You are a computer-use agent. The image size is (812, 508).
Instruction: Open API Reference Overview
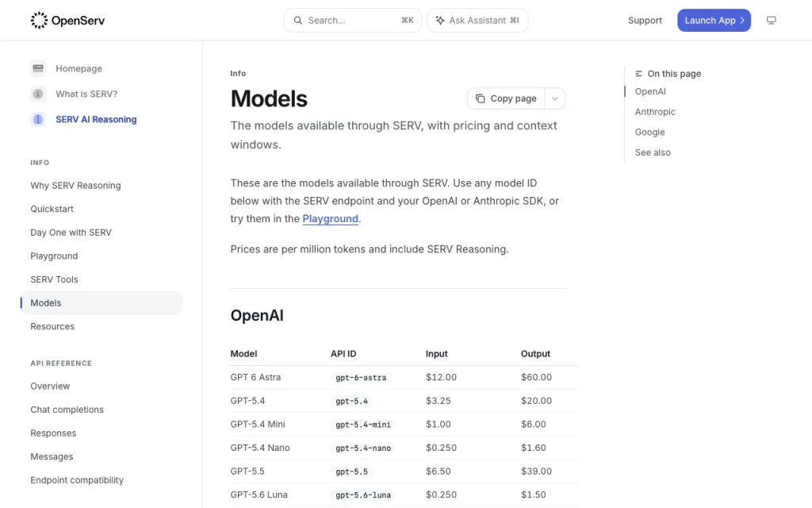point(50,387)
